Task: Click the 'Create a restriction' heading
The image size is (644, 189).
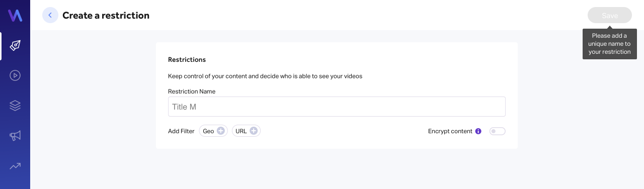Action: point(106,16)
